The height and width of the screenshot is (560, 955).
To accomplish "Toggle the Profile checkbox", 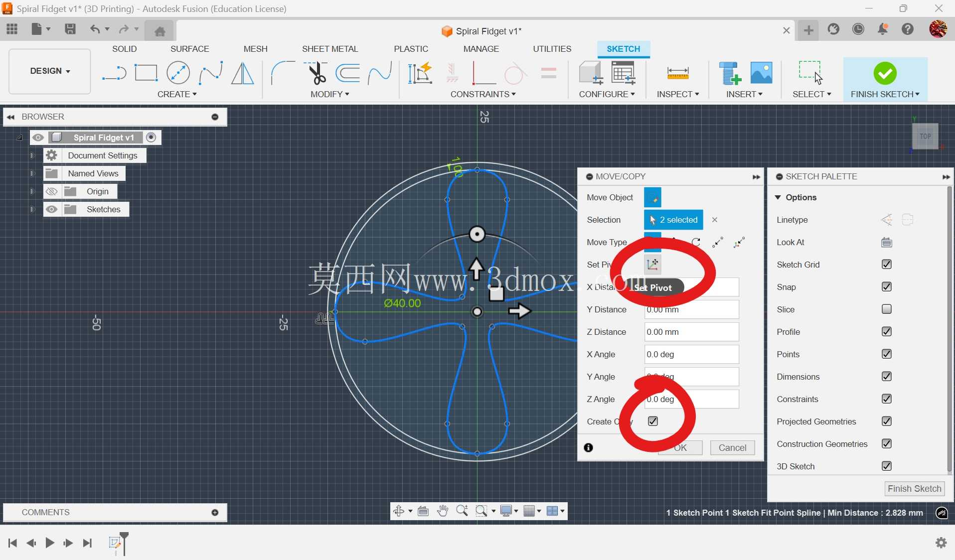I will pos(886,331).
